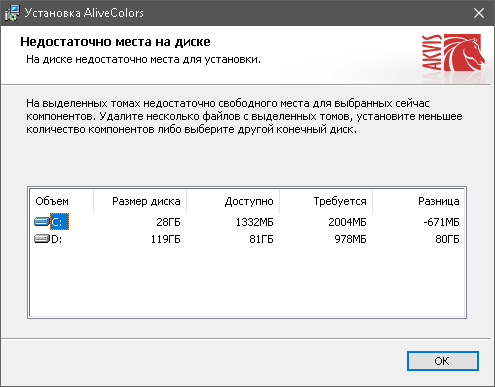Viewport: 495px width, 387px height.
Task: Click the 2004МБ required cell
Action: coord(347,222)
